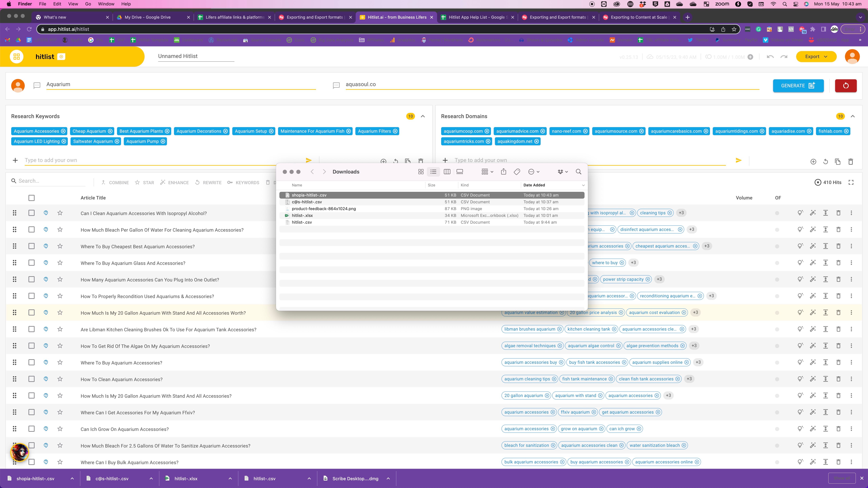
Task: Click the Finder share icon
Action: pyautogui.click(x=503, y=172)
